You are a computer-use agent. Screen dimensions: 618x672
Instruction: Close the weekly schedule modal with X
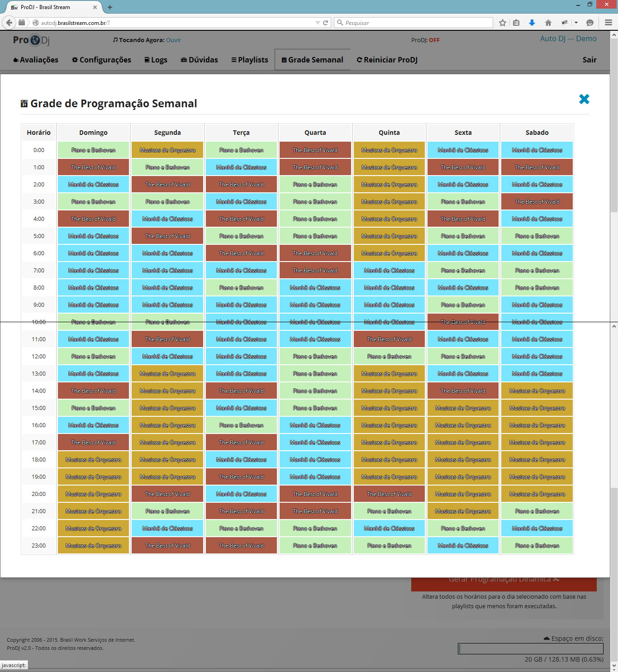tap(584, 99)
